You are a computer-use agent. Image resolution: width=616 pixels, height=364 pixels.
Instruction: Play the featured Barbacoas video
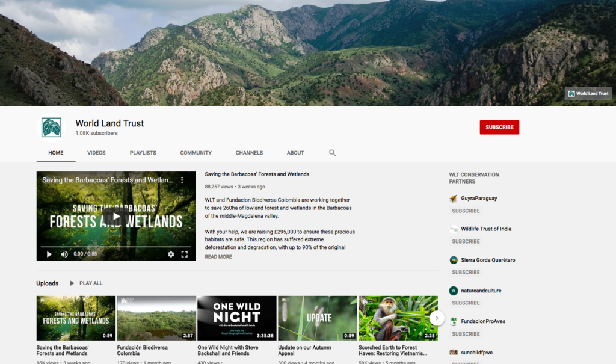coord(115,216)
